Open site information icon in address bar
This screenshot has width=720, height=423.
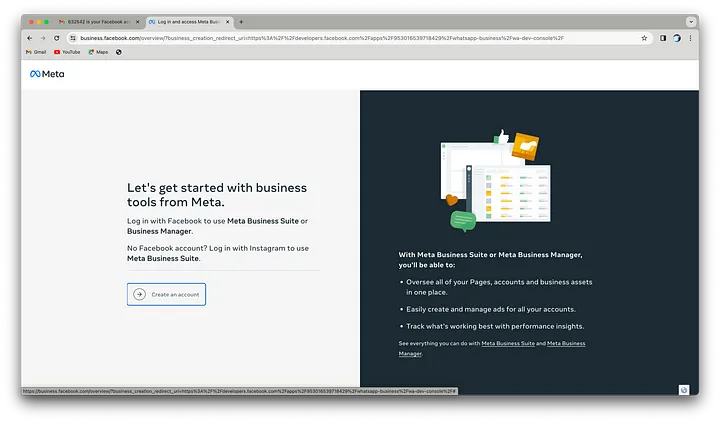(x=73, y=38)
